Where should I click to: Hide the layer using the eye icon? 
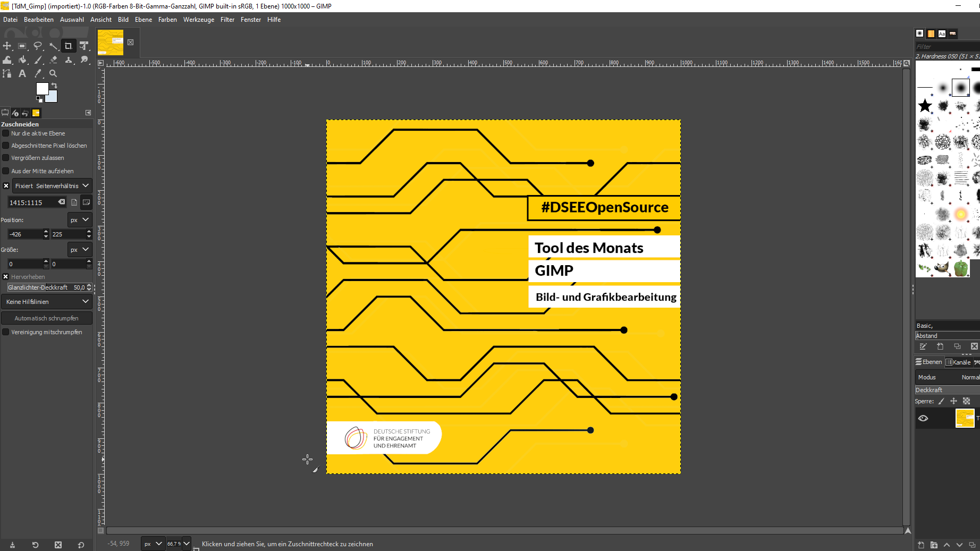[923, 418]
